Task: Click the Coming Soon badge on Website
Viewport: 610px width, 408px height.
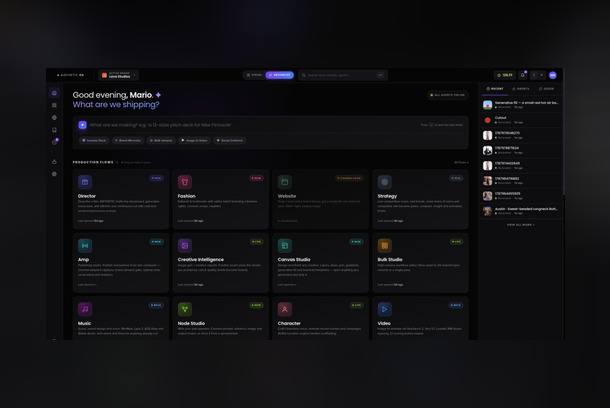Action: tap(349, 178)
